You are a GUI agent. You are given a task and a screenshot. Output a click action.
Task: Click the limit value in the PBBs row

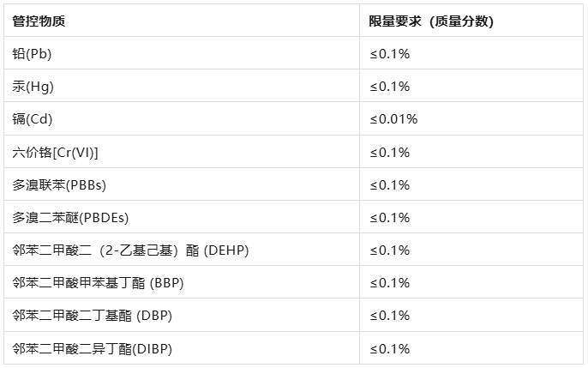390,185
